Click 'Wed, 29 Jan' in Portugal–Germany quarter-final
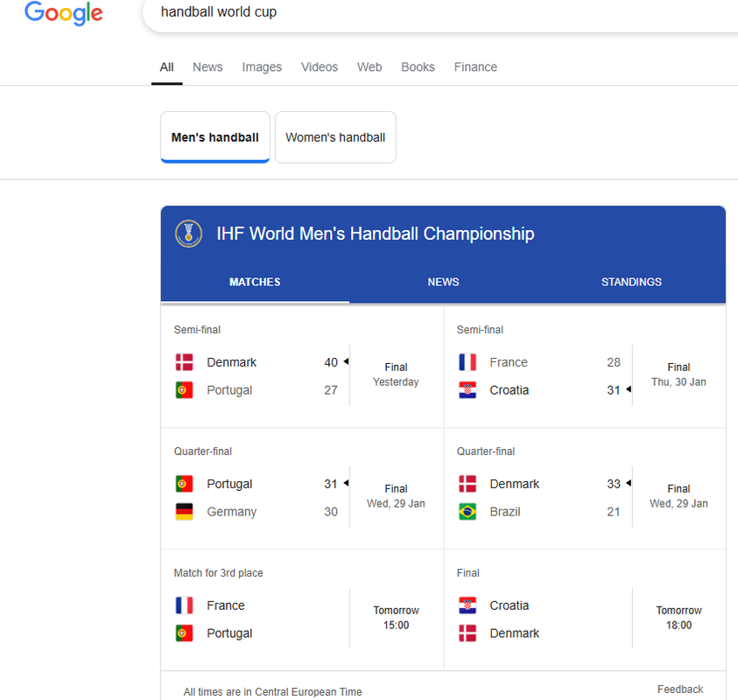738x700 pixels. (396, 504)
